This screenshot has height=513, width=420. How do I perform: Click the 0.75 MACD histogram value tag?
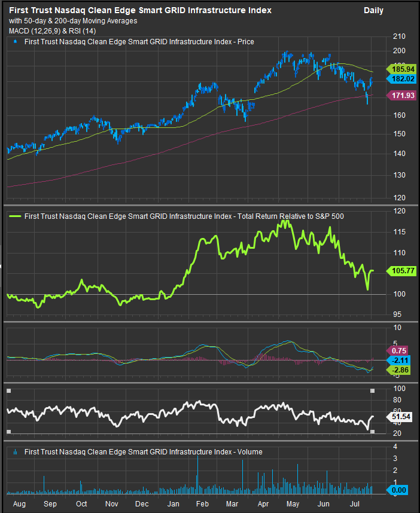pos(397,351)
